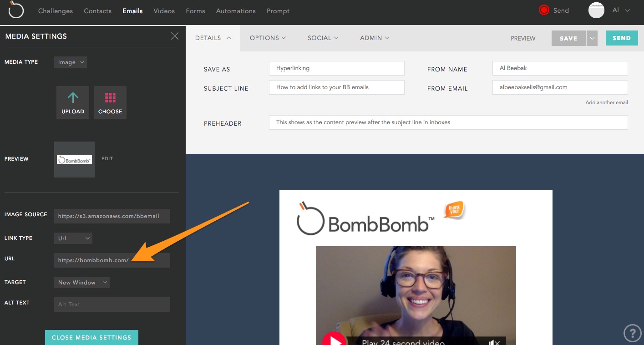Click the Preheader text field
This screenshot has width=644, height=345.
[448, 122]
